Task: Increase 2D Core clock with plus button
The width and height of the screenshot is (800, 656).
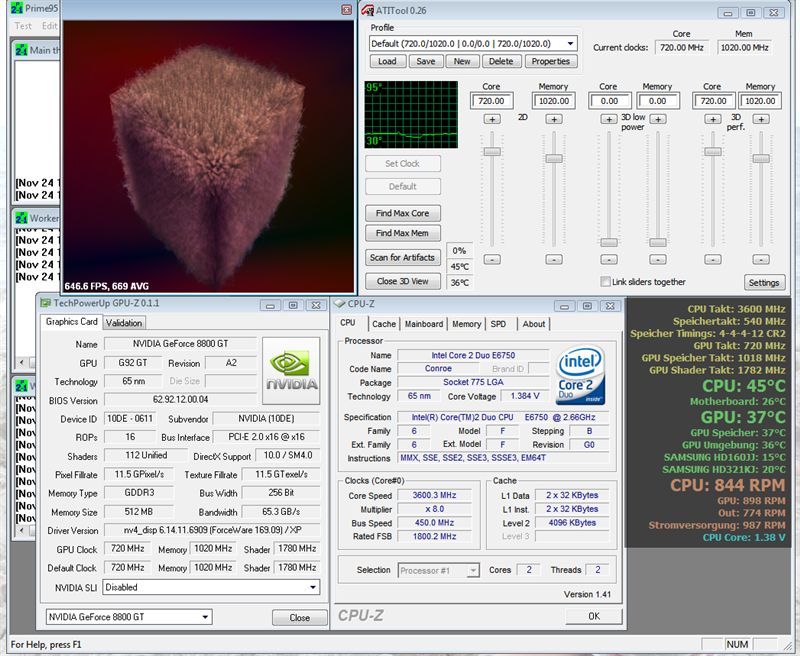Action: point(492,119)
